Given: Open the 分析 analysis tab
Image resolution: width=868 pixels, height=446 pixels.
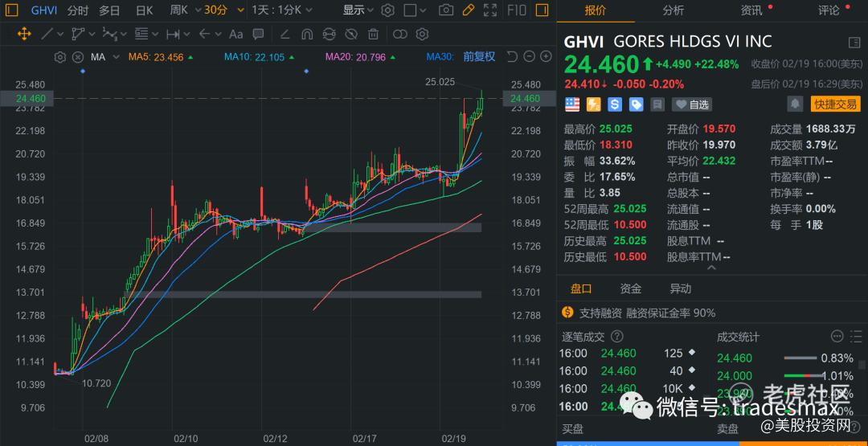Looking at the screenshot, I should pos(674,10).
